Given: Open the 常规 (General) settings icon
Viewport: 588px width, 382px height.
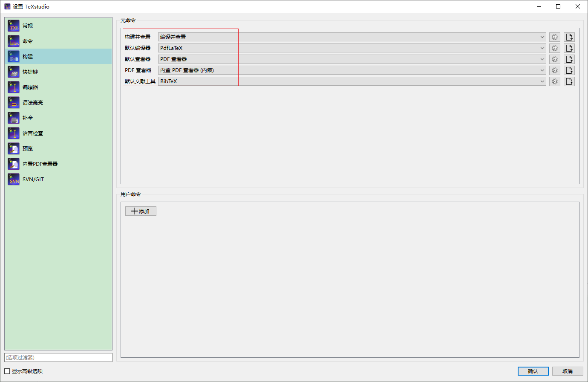Looking at the screenshot, I should (x=14, y=26).
